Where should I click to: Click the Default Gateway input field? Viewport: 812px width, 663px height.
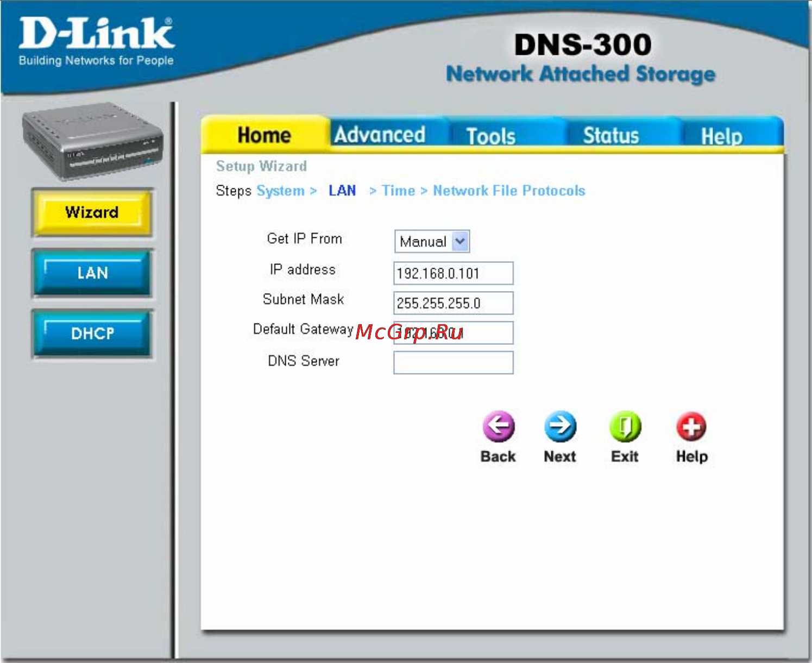click(x=454, y=333)
